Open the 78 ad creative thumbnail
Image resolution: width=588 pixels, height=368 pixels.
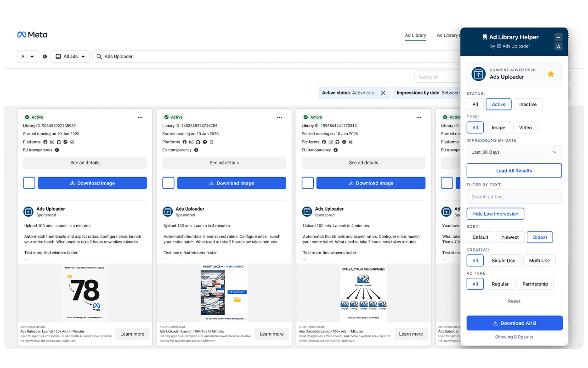click(85, 293)
